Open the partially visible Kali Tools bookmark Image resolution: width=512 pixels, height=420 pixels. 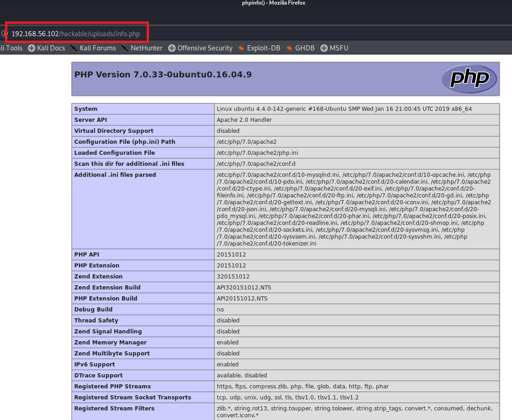tap(11, 48)
